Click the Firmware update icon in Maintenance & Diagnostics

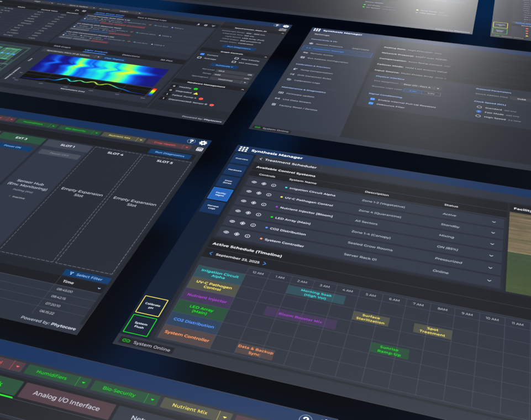(x=281, y=93)
